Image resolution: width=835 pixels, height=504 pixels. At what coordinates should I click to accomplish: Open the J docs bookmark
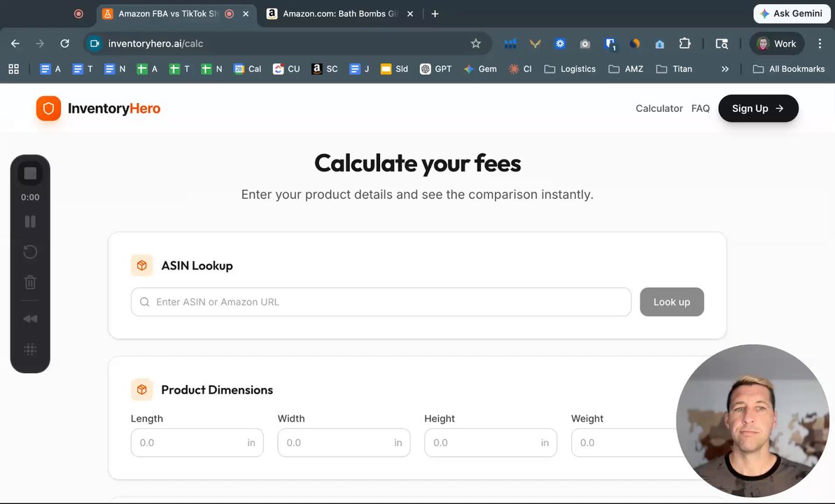click(x=360, y=69)
